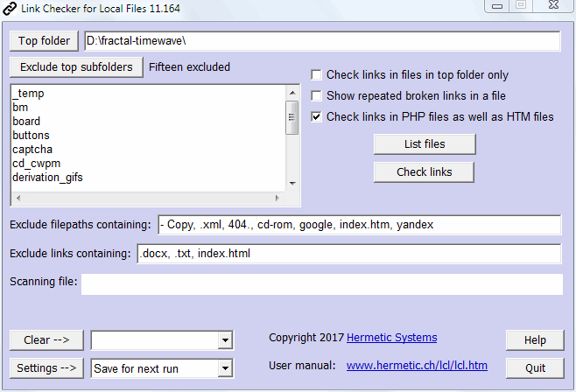
Task: Click the vertical scrollbar thumb in folder list
Action: pos(292,117)
